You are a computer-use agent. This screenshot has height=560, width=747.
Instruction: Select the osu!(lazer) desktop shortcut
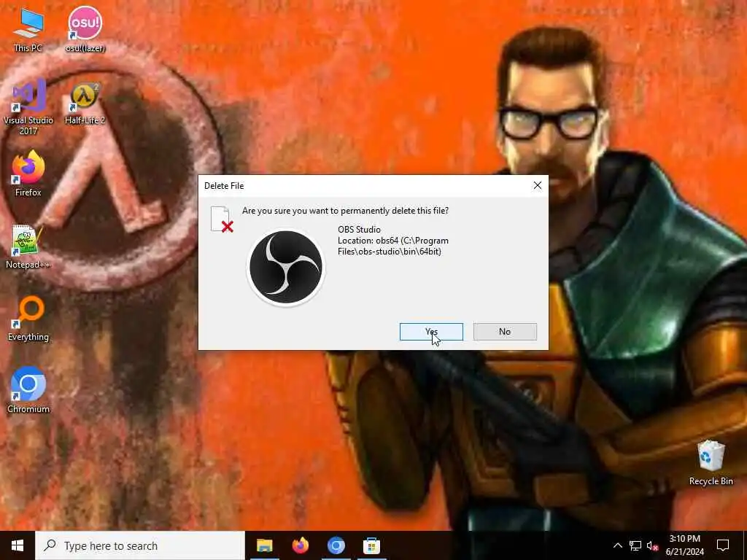(x=85, y=29)
